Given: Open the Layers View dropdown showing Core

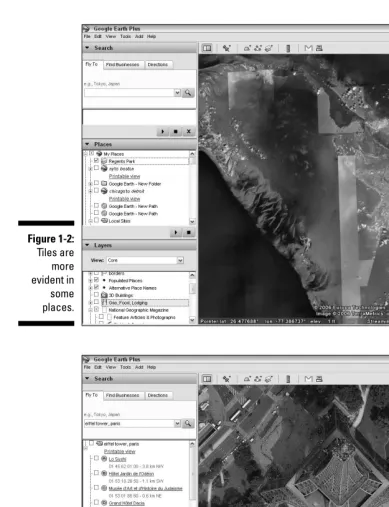Looking at the screenshot, I should (x=145, y=260).
